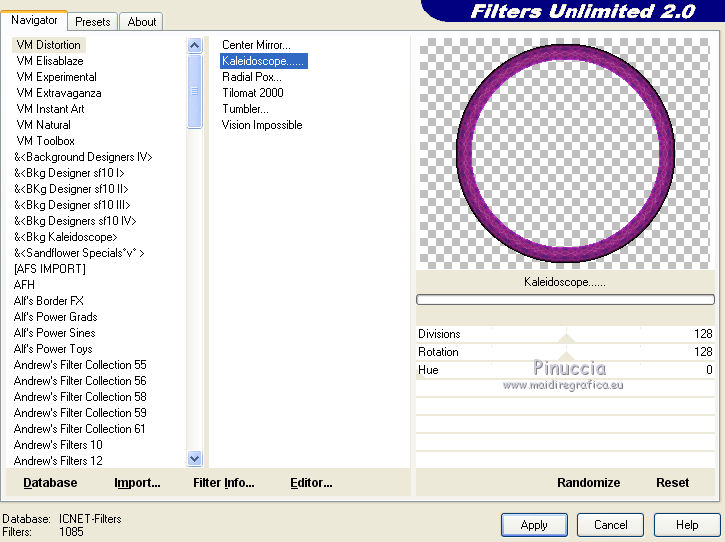Select Andrew's Filter Collection 58
This screenshot has height=542, width=725.
tap(80, 397)
